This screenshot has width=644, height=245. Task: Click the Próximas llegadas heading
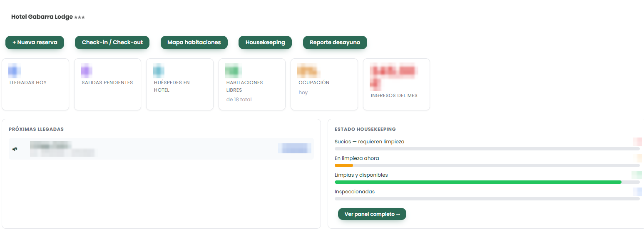pos(36,129)
